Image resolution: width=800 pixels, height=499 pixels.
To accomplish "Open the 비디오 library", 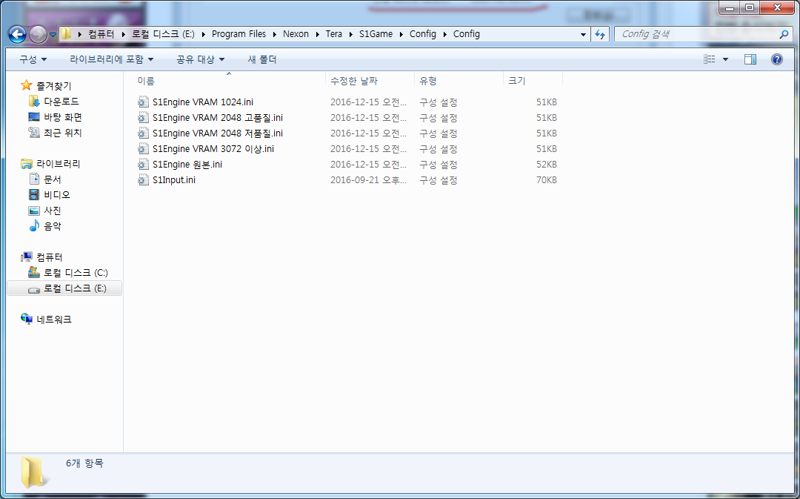I will [57, 195].
